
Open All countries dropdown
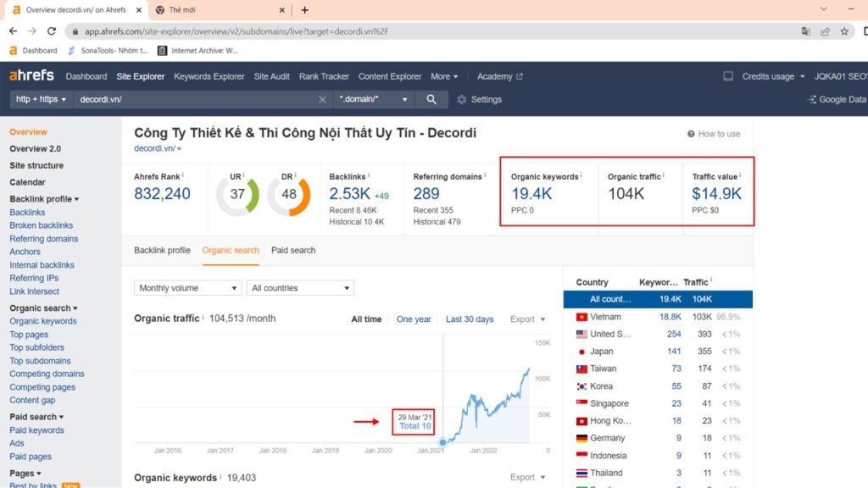click(300, 288)
